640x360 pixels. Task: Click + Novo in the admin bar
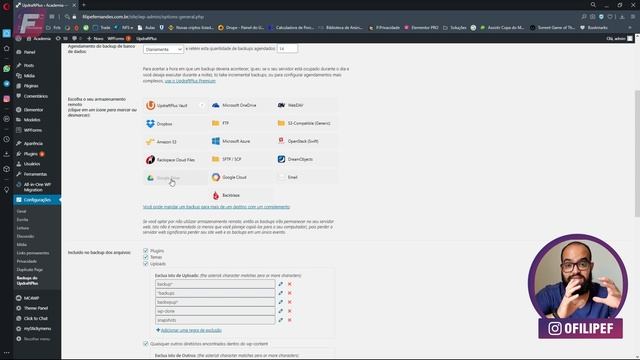click(x=95, y=38)
